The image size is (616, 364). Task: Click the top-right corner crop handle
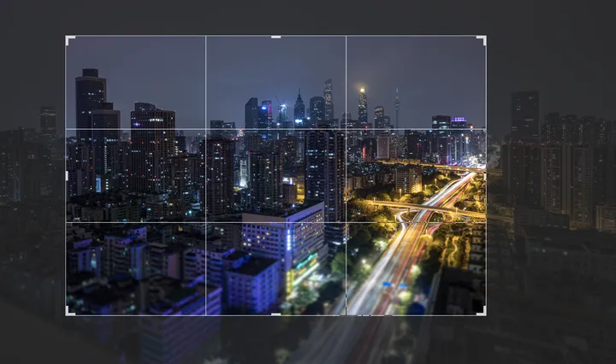483,38
